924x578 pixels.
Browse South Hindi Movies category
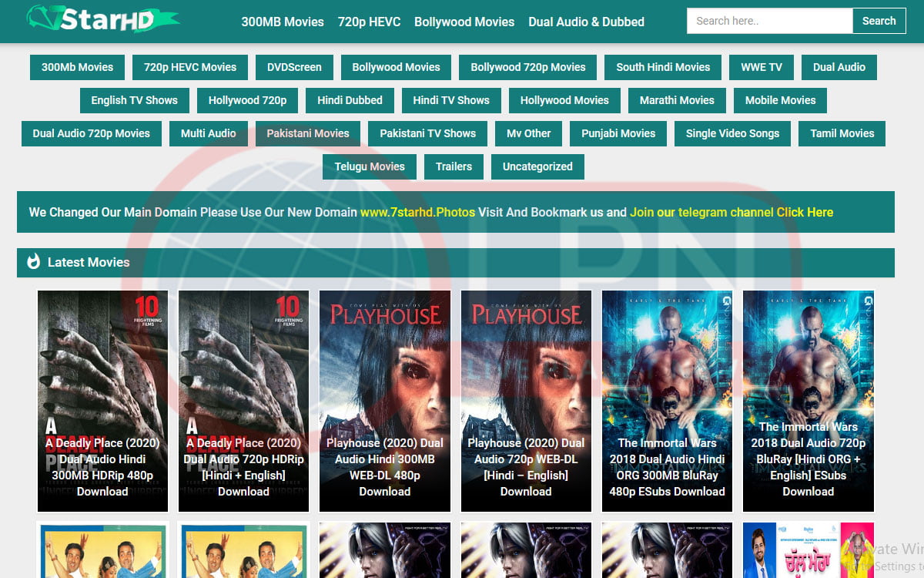point(663,67)
